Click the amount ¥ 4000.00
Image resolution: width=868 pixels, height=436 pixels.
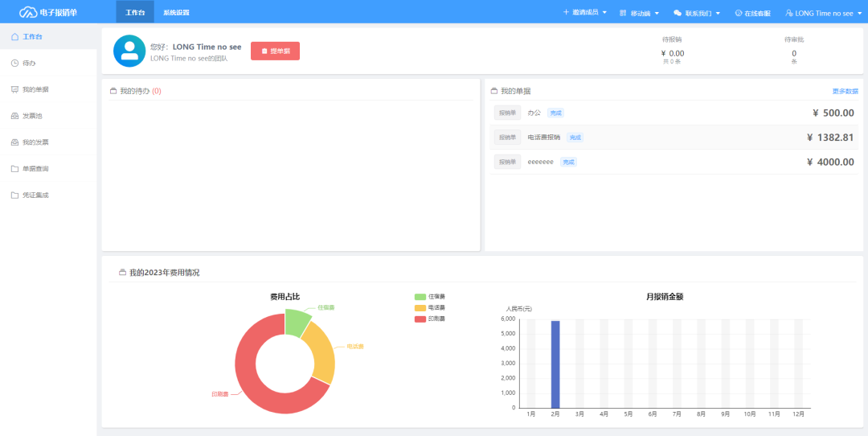[830, 162]
